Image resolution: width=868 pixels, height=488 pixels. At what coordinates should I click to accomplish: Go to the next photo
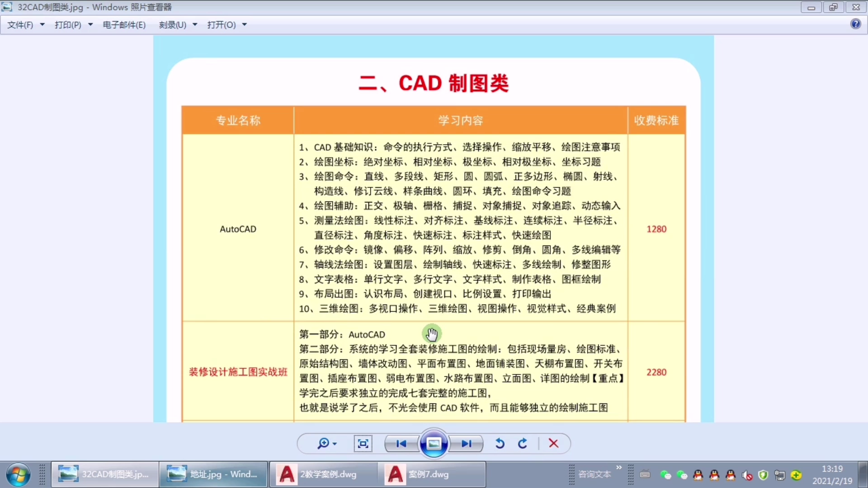467,444
